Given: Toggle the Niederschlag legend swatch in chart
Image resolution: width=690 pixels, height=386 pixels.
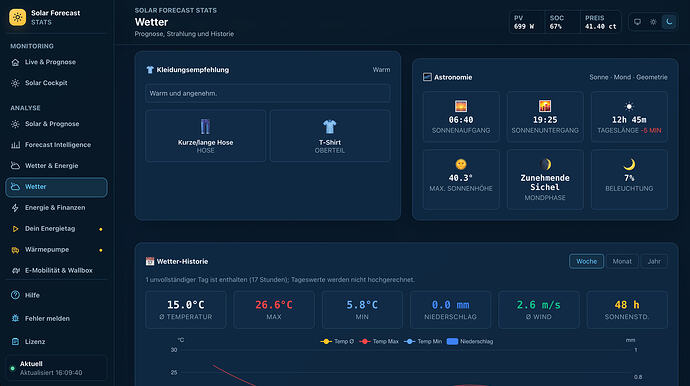Looking at the screenshot, I should click(x=452, y=342).
